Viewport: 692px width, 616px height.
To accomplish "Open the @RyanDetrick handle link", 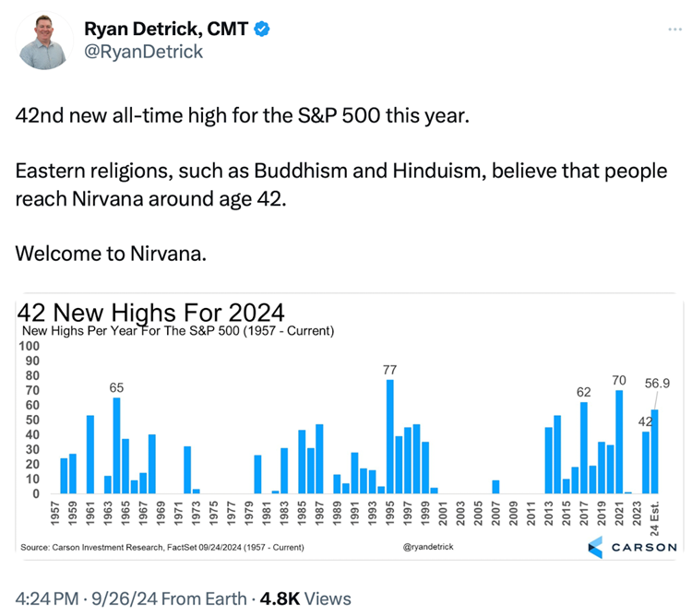I will 143,52.
